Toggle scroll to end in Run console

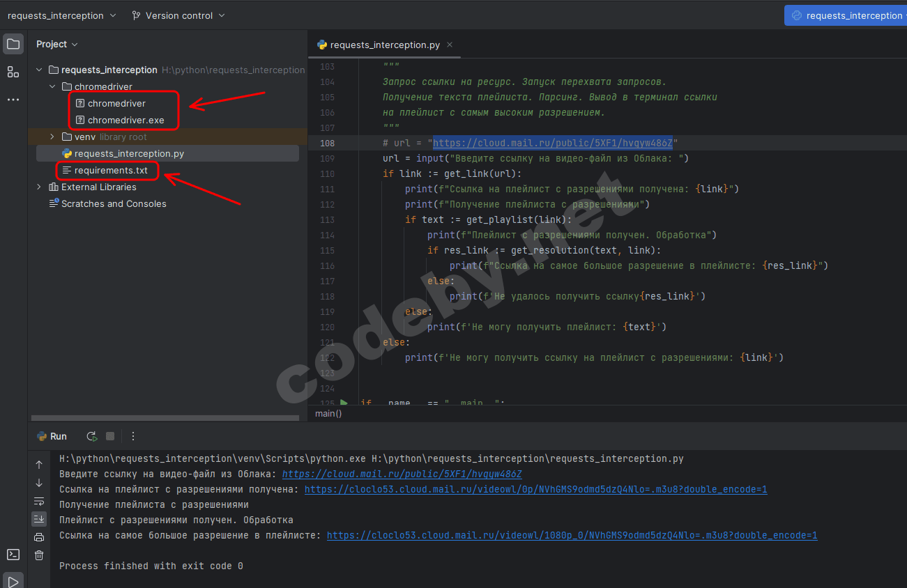39,519
